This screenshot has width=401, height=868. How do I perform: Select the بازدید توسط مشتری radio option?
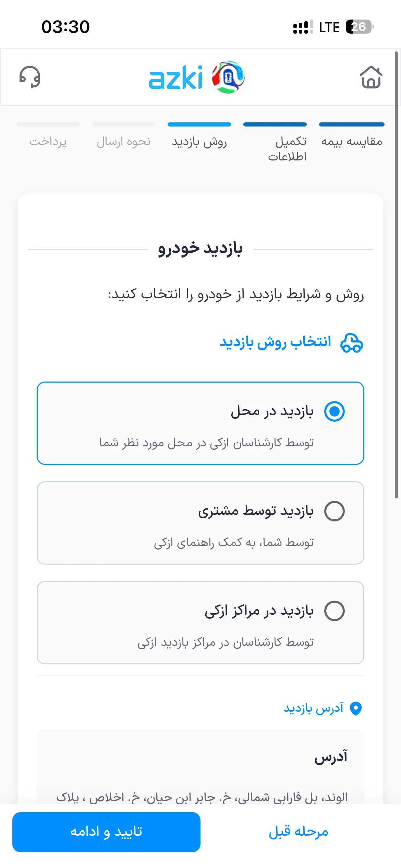point(334,511)
